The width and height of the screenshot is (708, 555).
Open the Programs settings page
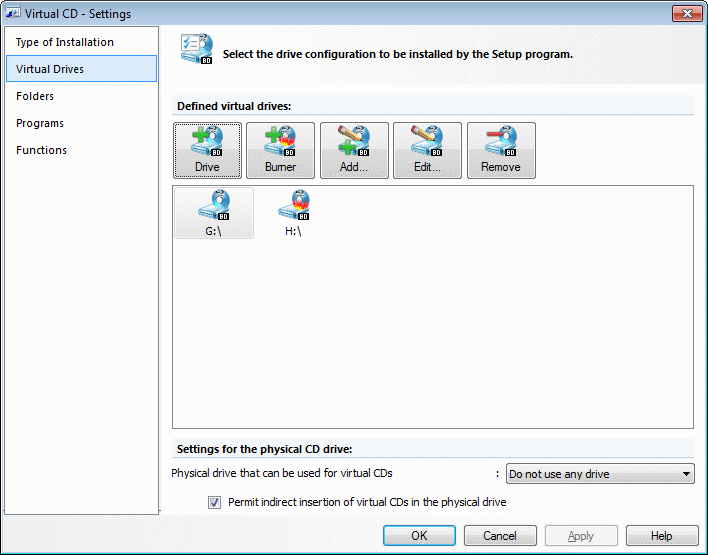[x=81, y=123]
